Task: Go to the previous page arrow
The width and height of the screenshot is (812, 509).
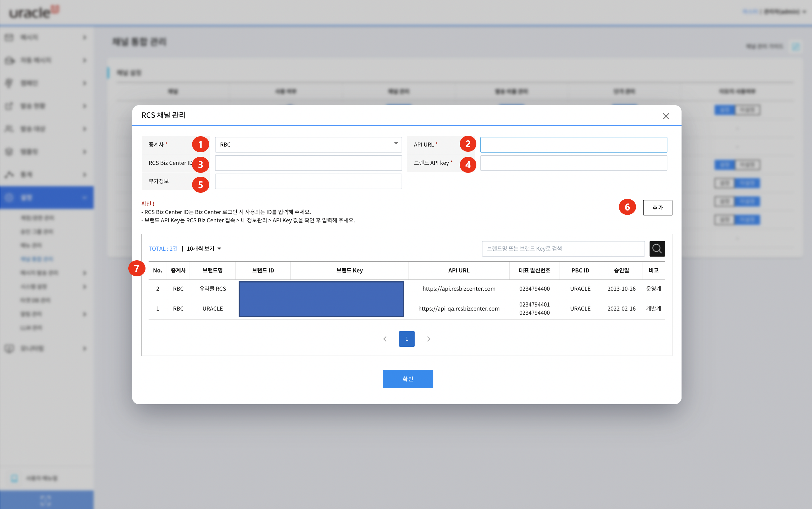Action: tap(385, 339)
